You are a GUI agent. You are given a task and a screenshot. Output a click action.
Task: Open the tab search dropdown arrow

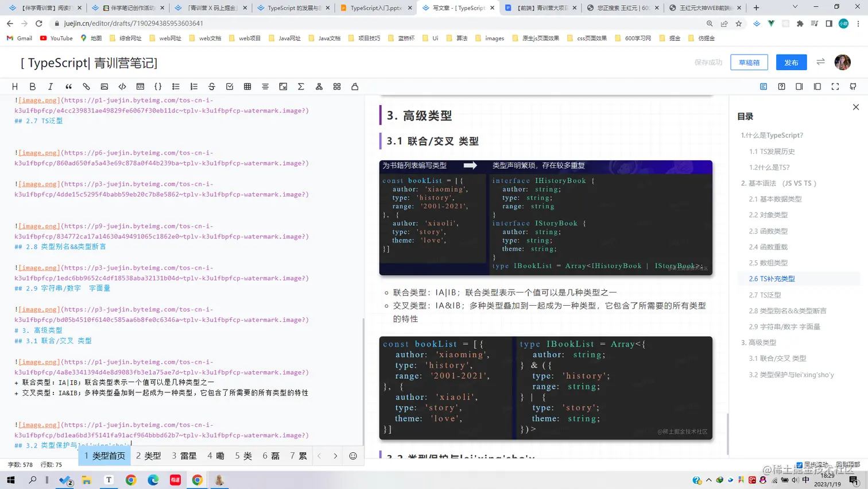(795, 7)
